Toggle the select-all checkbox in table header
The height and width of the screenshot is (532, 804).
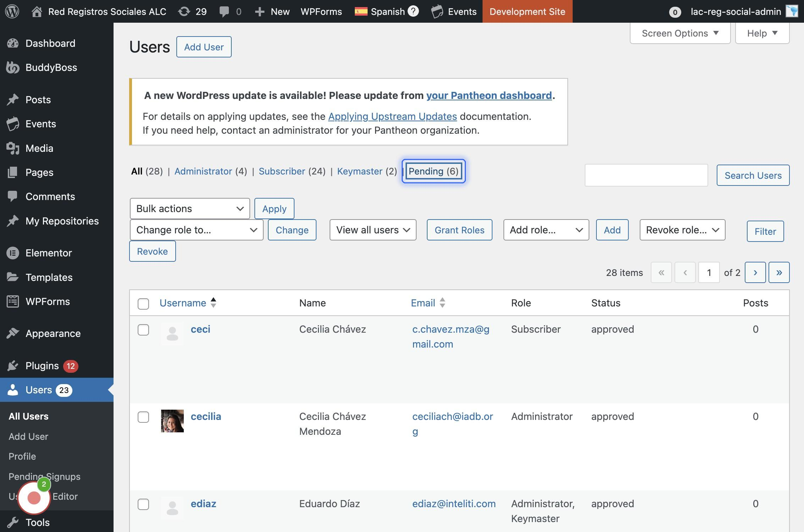143,304
